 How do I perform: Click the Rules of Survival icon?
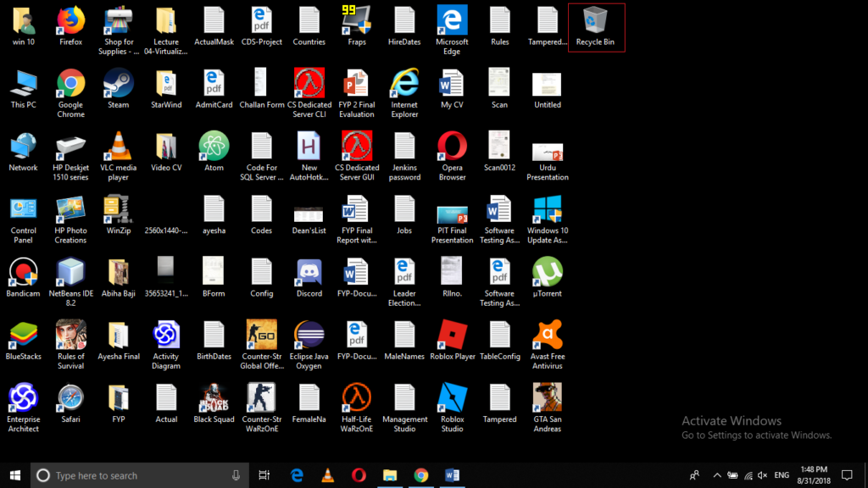(x=71, y=346)
